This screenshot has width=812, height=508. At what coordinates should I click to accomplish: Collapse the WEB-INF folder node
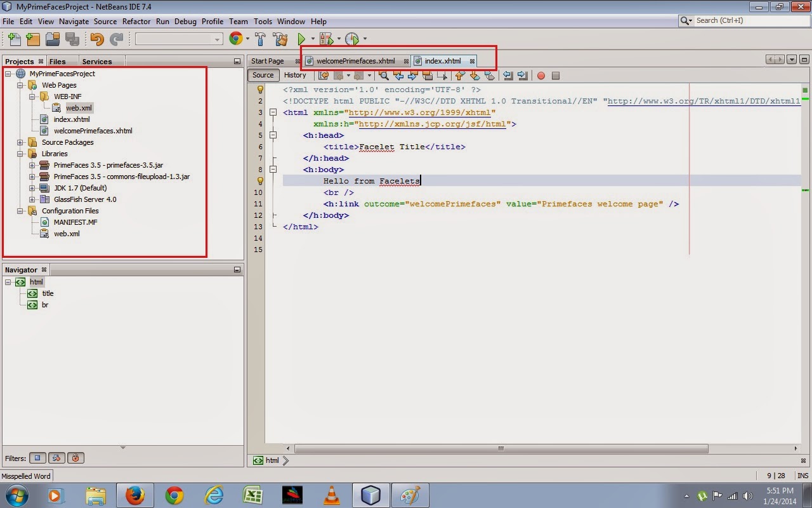[x=32, y=97]
